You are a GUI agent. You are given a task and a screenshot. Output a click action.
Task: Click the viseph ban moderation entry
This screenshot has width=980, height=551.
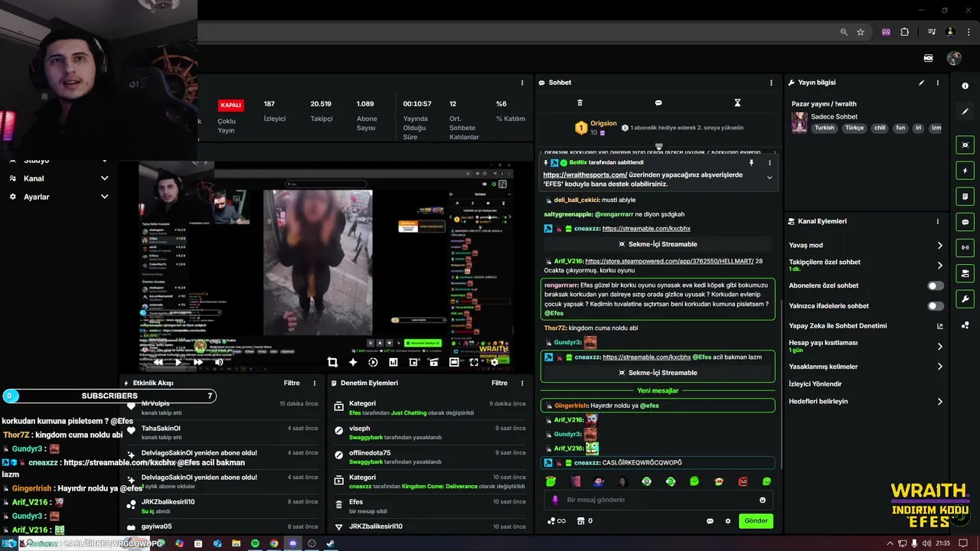(432, 432)
